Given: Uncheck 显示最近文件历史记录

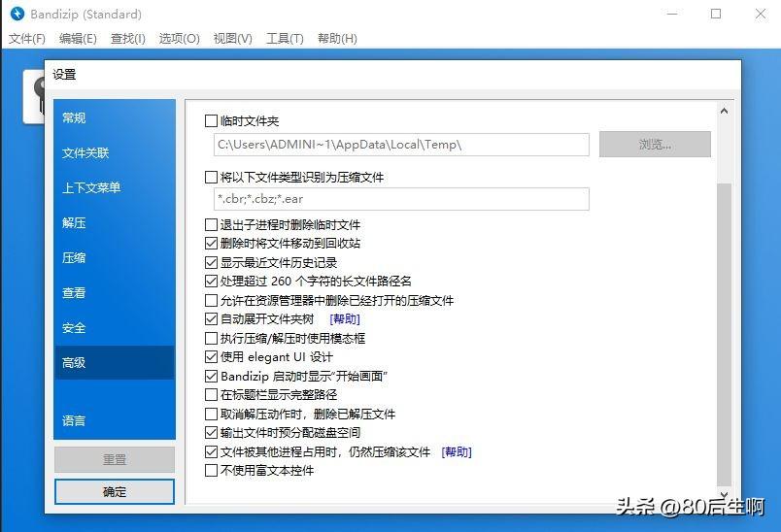Looking at the screenshot, I should (211, 263).
